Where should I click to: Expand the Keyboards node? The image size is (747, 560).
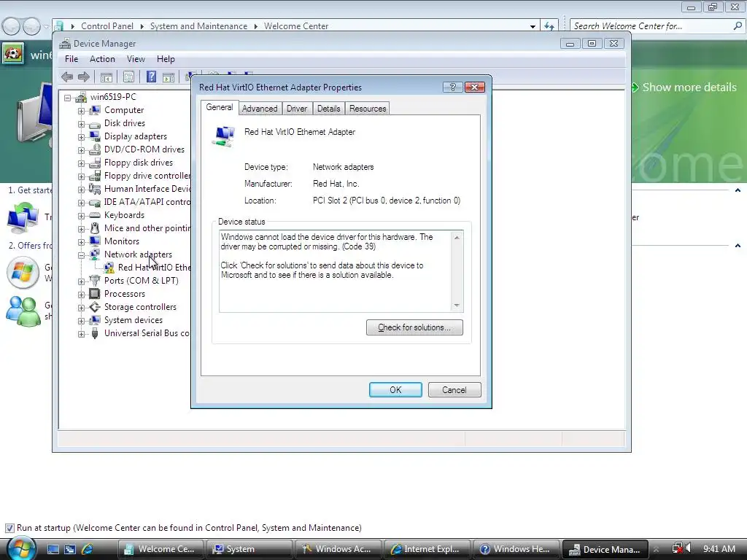pos(81,216)
